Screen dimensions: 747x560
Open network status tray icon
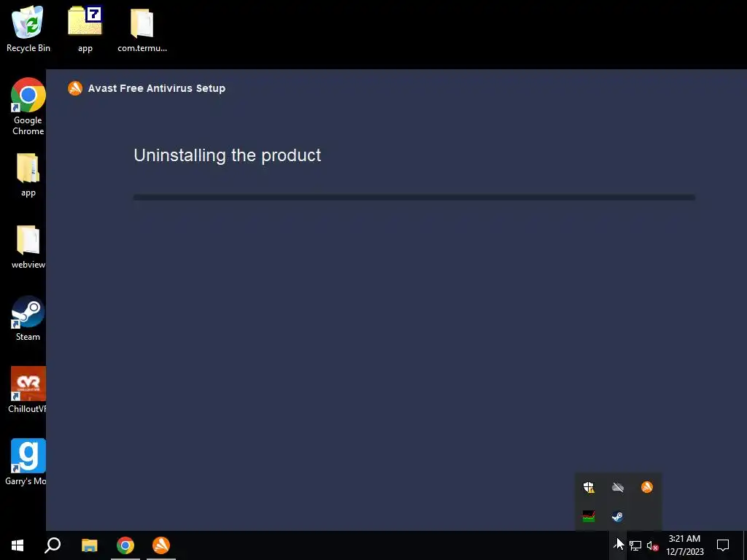coord(635,545)
